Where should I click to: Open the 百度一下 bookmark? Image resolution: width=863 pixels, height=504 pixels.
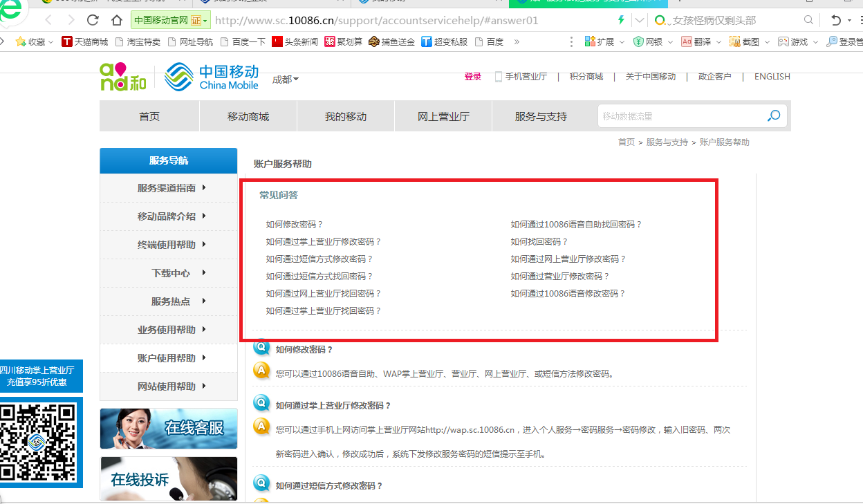(x=243, y=41)
